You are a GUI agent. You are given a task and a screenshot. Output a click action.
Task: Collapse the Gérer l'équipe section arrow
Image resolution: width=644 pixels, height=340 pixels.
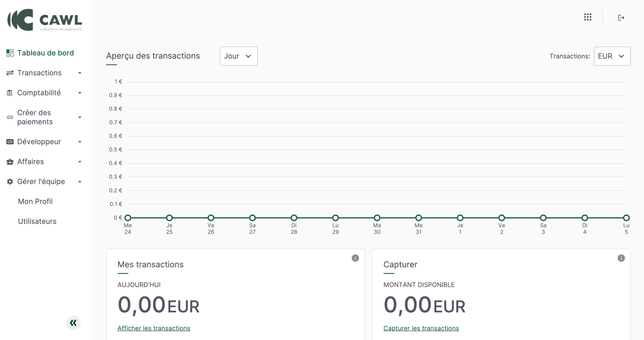[x=80, y=182]
